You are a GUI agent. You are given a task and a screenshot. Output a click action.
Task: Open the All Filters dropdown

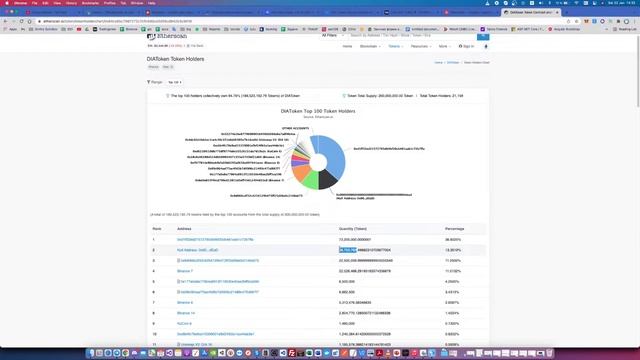(332, 36)
